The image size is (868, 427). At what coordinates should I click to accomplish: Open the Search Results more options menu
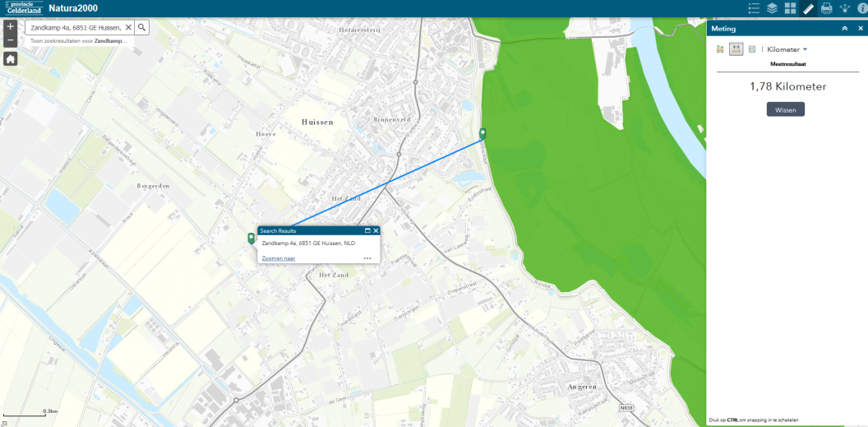367,258
